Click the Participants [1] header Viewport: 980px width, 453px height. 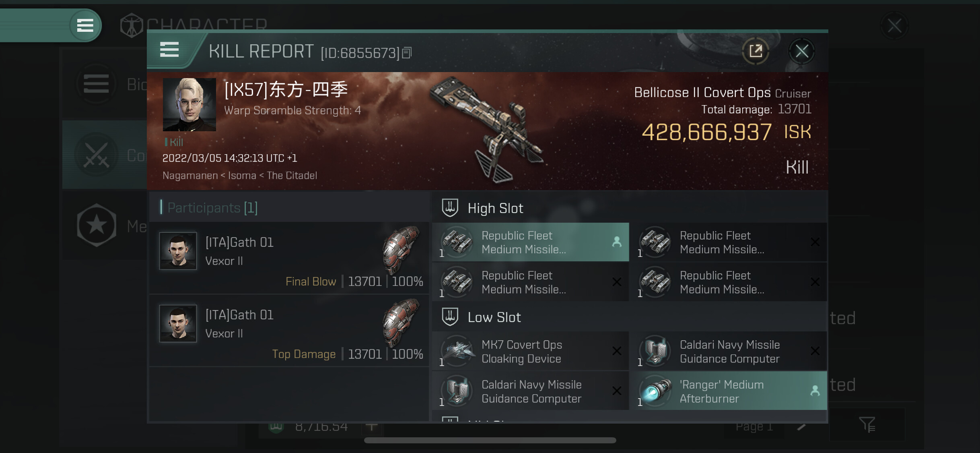tap(212, 208)
